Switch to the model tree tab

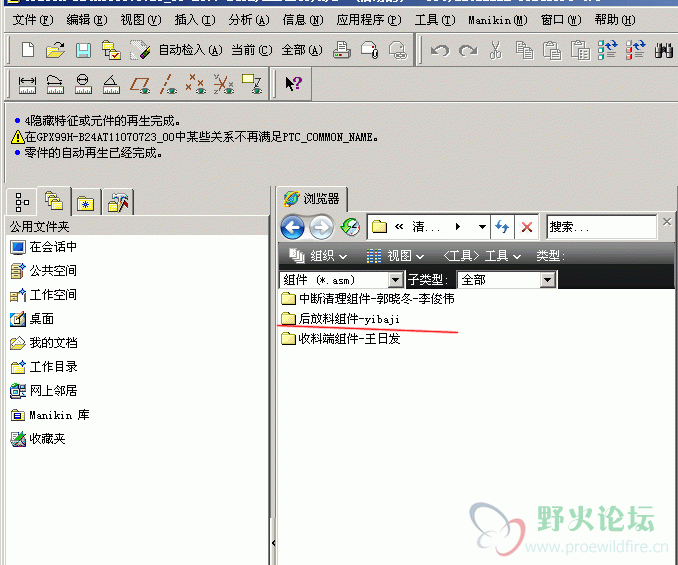tap(22, 202)
